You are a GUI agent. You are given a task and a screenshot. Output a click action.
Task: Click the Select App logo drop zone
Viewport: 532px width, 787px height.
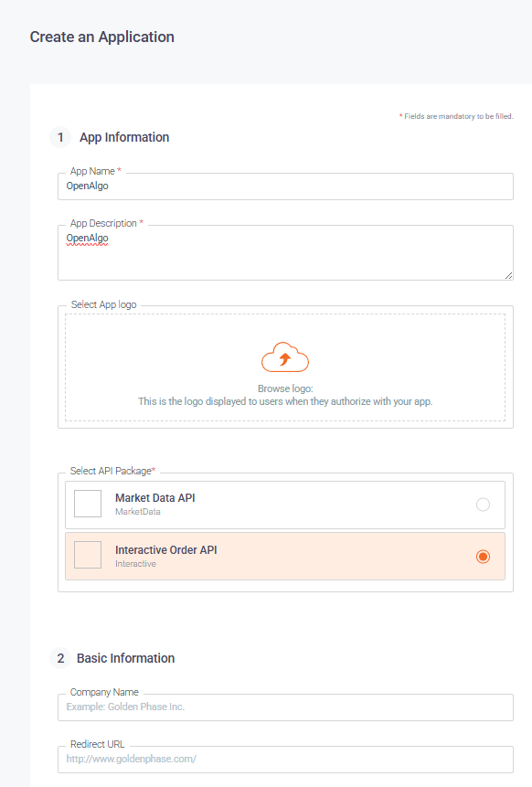click(x=285, y=367)
